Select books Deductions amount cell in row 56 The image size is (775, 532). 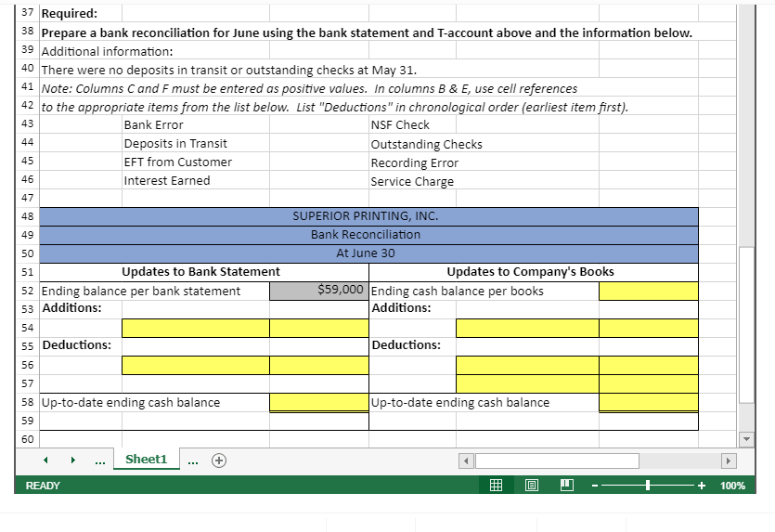[x=649, y=366]
